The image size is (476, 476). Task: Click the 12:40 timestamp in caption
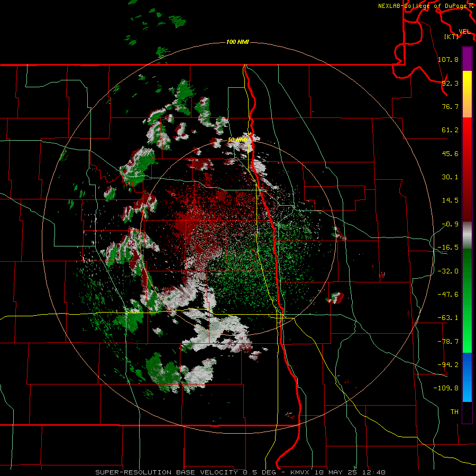375,472
